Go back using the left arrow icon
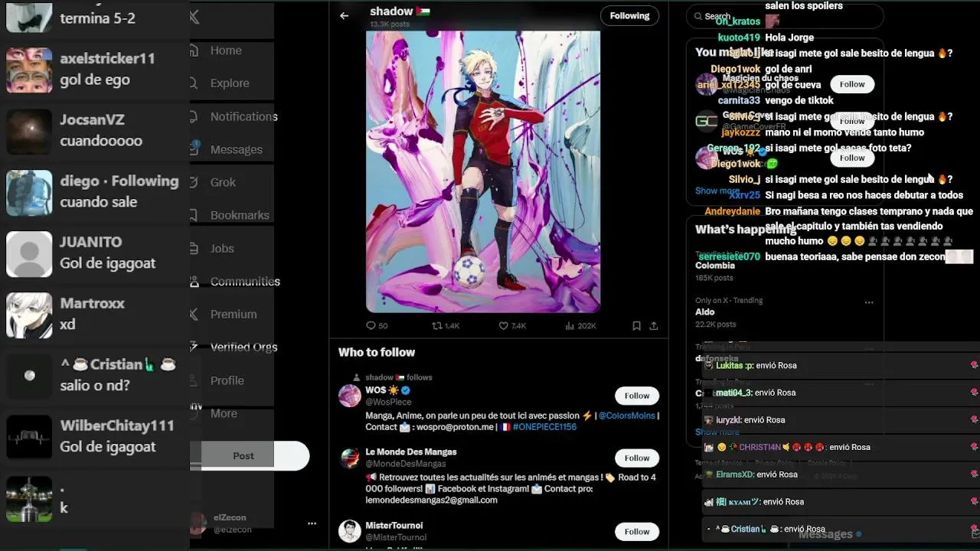 344,15
